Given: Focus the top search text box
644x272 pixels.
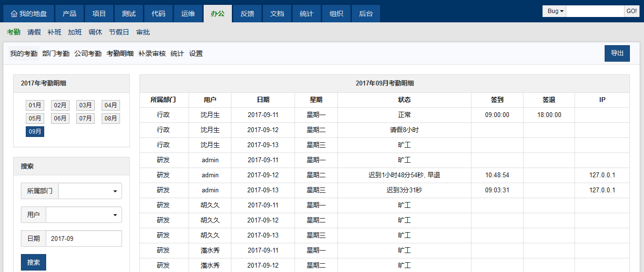Looking at the screenshot, I should tap(594, 11).
